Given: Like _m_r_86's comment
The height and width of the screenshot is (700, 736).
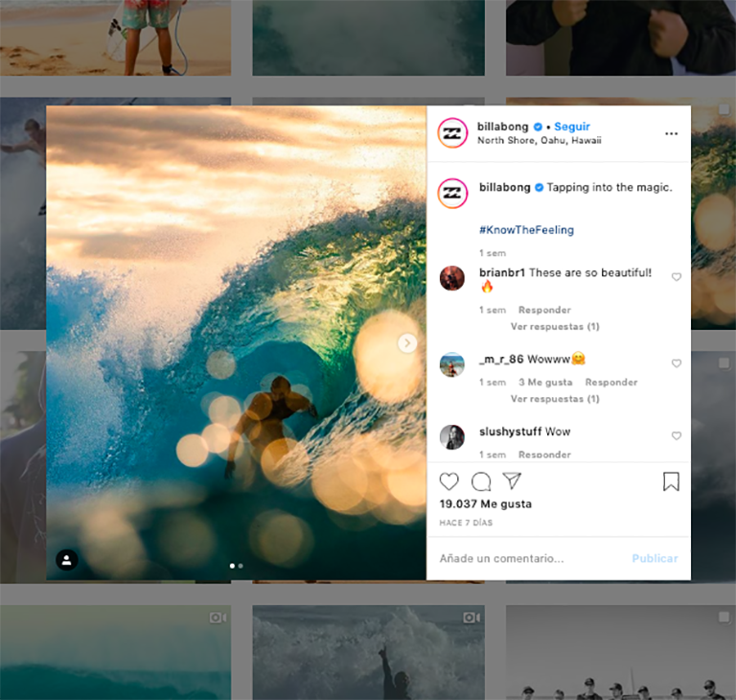Looking at the screenshot, I should click(x=677, y=363).
